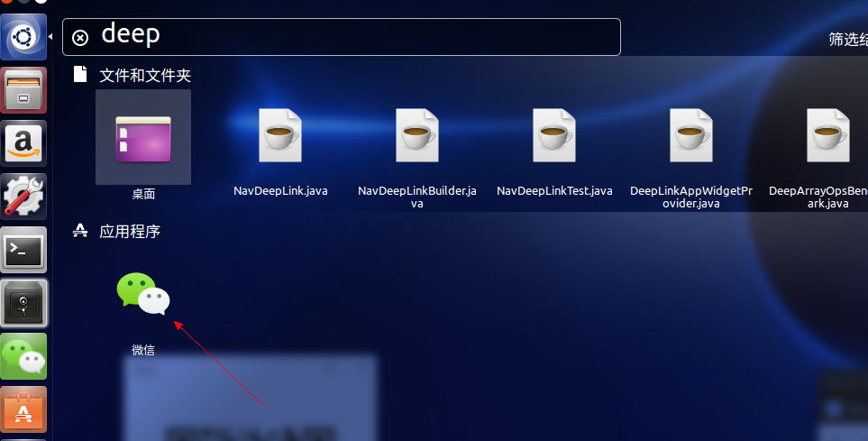Open the 筛选结果 filter results option
The width and height of the screenshot is (868, 441).
pos(848,39)
